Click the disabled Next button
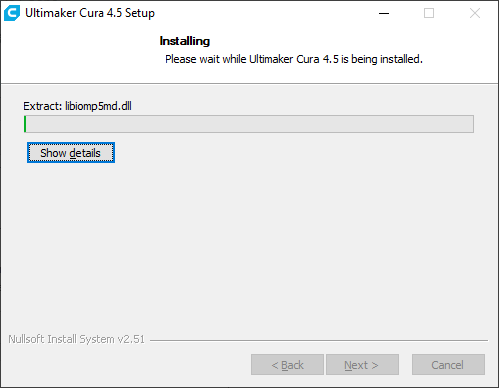This screenshot has height=388, width=499. coord(362,365)
